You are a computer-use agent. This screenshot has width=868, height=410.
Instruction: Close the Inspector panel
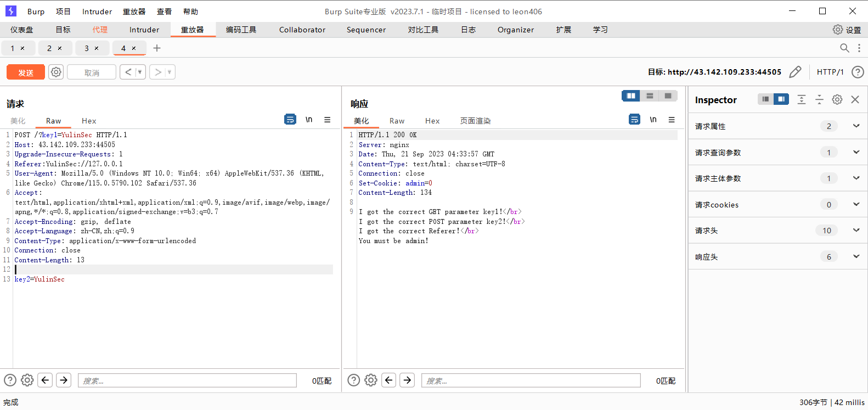tap(855, 99)
